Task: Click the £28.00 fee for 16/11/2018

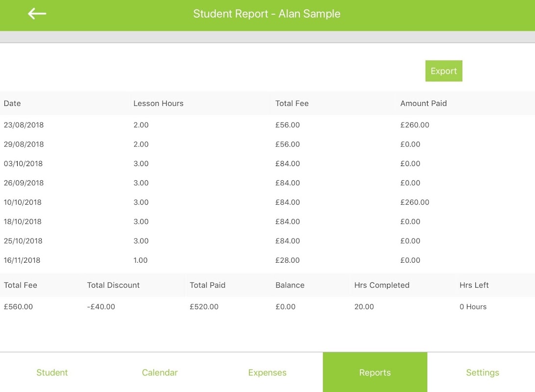Action: click(x=287, y=260)
